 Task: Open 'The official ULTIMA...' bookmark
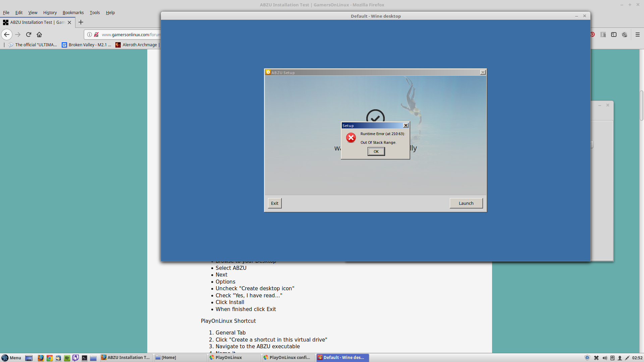pyautogui.click(x=33, y=45)
